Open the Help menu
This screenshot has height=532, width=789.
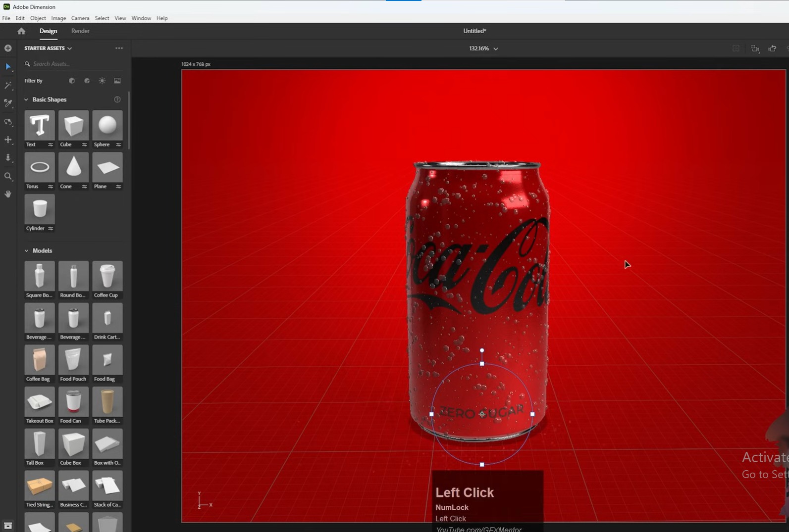[162, 18]
